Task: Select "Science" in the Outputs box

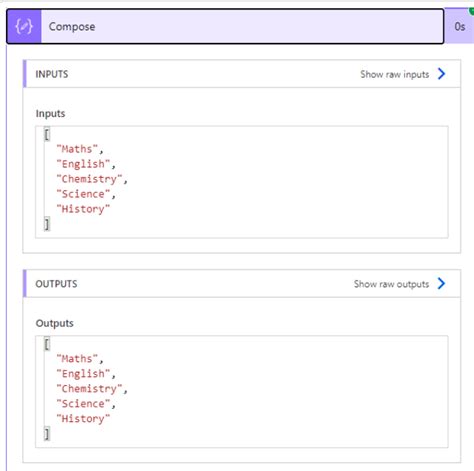Action: 83,404
